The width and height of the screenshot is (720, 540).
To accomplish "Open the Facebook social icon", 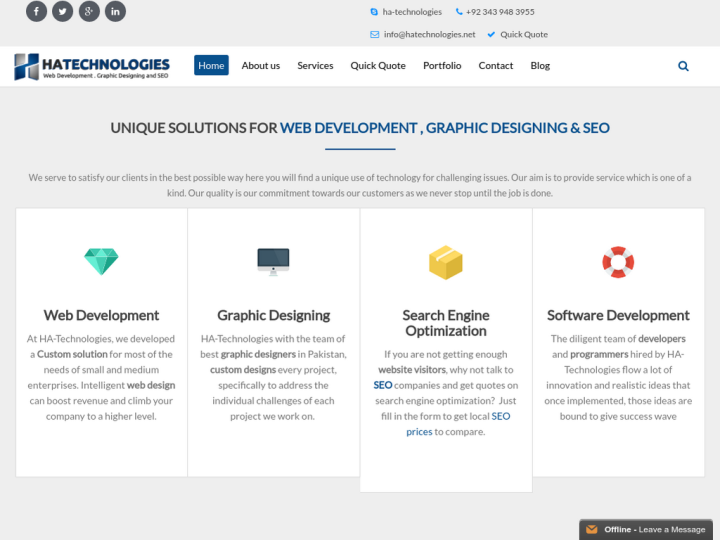I will tap(36, 12).
